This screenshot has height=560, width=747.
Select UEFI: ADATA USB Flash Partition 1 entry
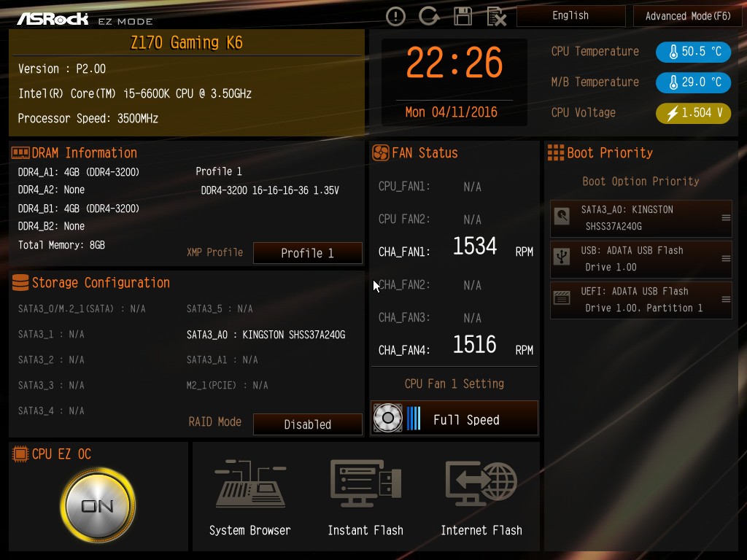[x=640, y=300]
